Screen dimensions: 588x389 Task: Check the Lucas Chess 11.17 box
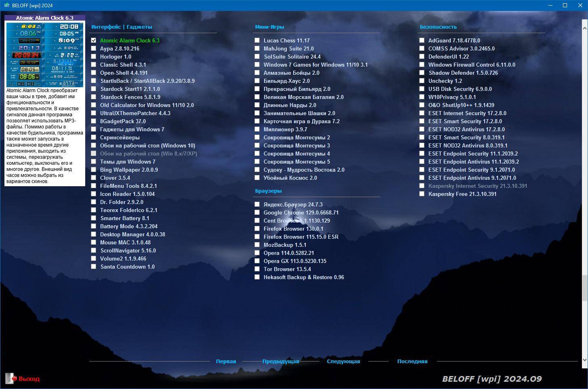pos(257,40)
